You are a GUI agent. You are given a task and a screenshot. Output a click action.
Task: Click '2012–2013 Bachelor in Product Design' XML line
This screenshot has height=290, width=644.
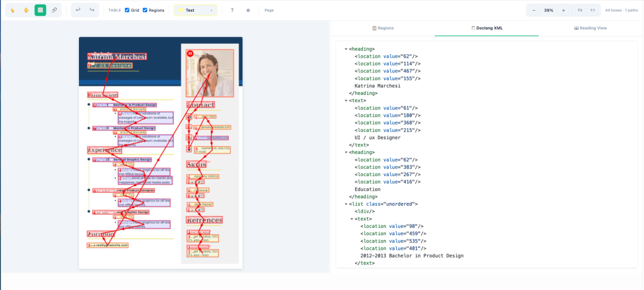(x=412, y=256)
